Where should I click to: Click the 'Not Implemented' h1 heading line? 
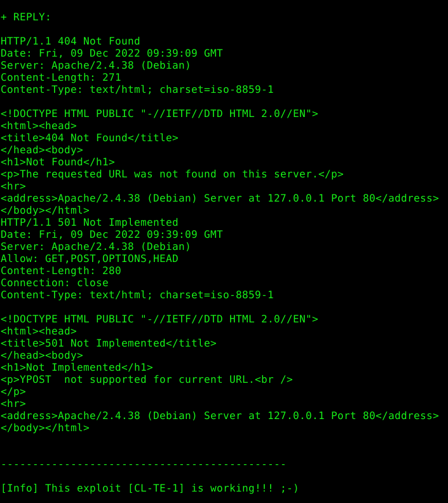click(77, 368)
